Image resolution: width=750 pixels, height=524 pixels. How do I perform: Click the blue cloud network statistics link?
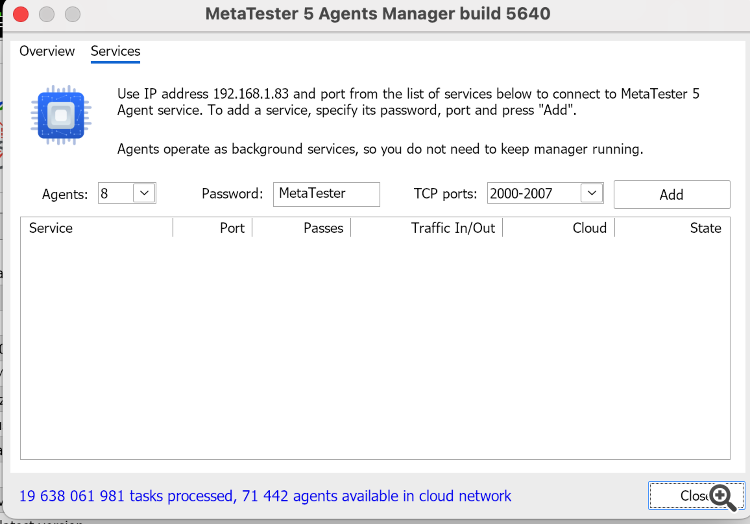click(265, 496)
